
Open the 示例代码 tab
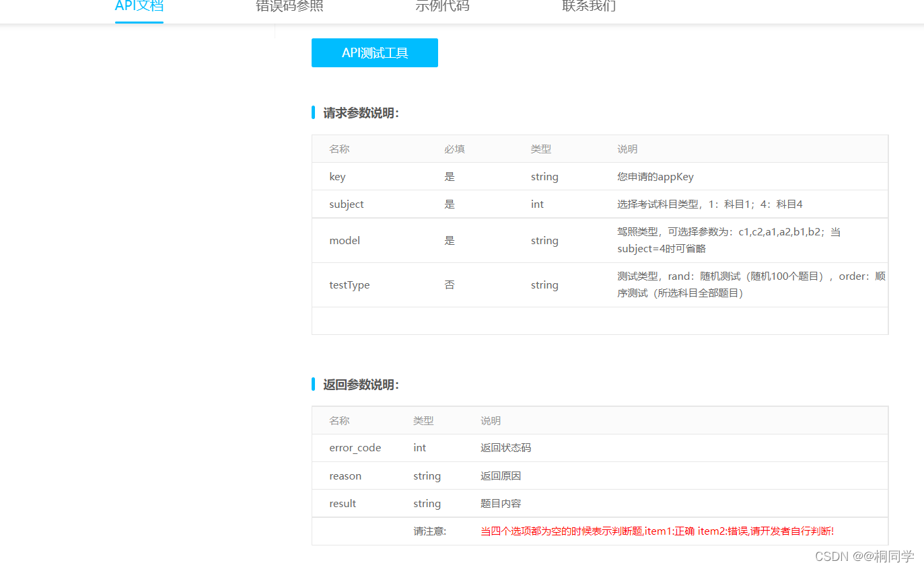442,7
